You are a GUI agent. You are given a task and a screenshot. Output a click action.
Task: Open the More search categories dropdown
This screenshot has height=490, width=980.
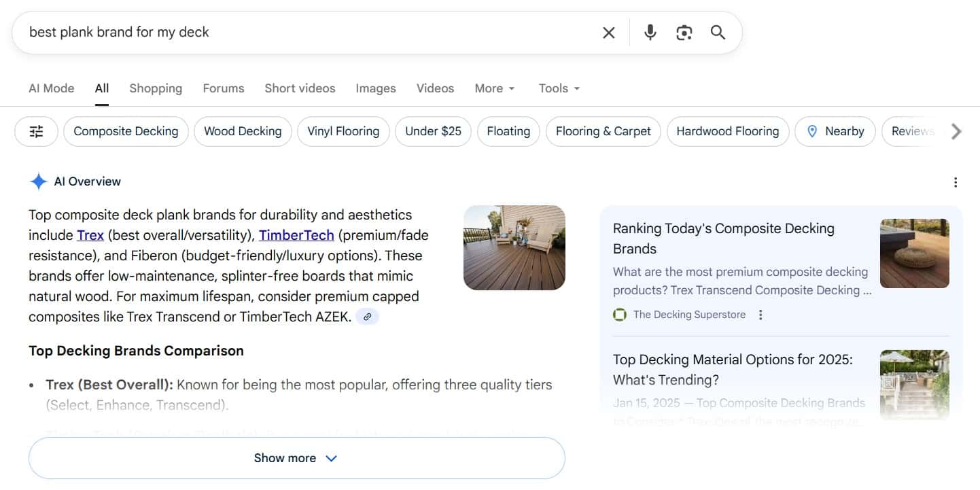[x=494, y=88]
